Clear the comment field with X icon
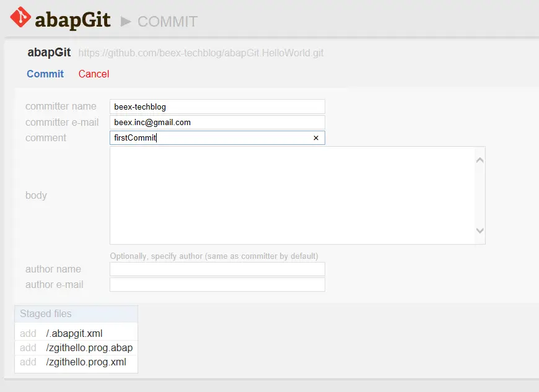 click(x=316, y=137)
